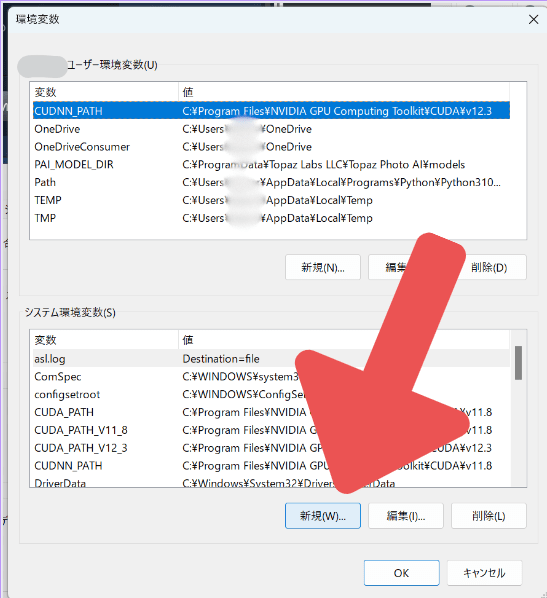
Task: Click 編集(I)... under system variables
Action: (x=406, y=516)
